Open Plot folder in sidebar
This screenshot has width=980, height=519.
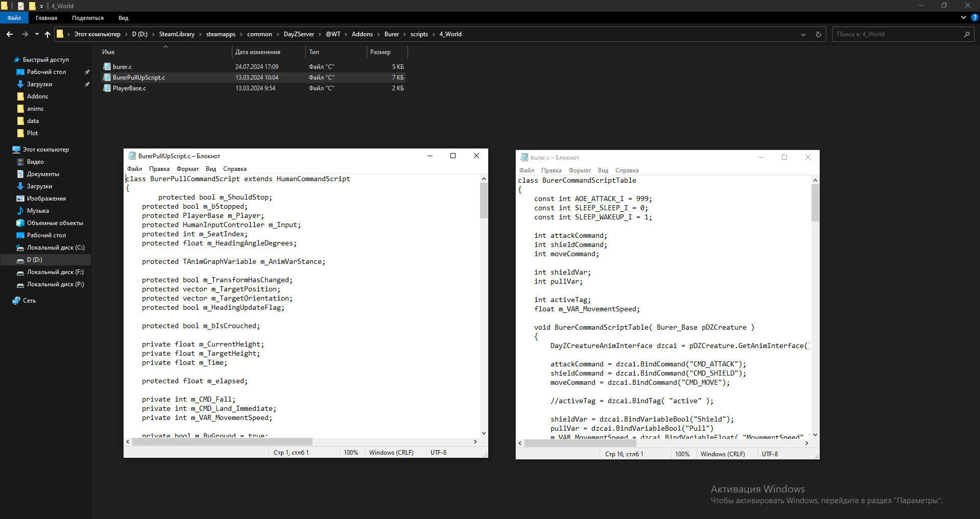[x=32, y=133]
